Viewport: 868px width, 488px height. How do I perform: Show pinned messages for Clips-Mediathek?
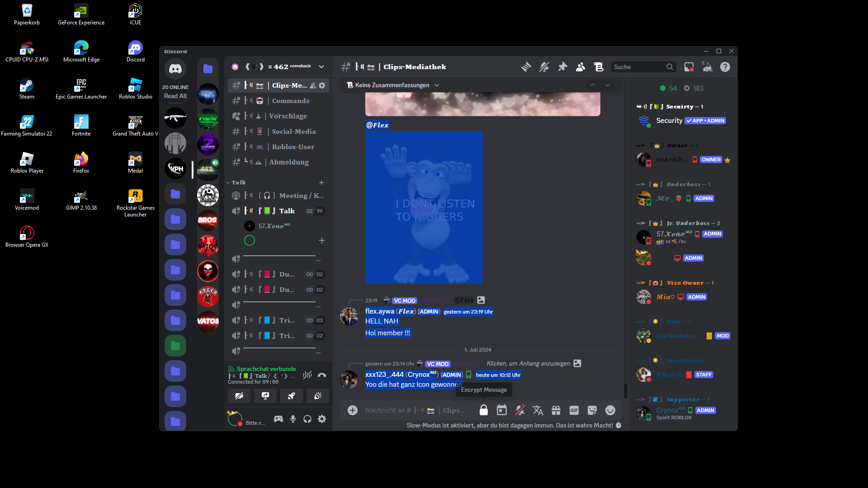click(x=562, y=67)
